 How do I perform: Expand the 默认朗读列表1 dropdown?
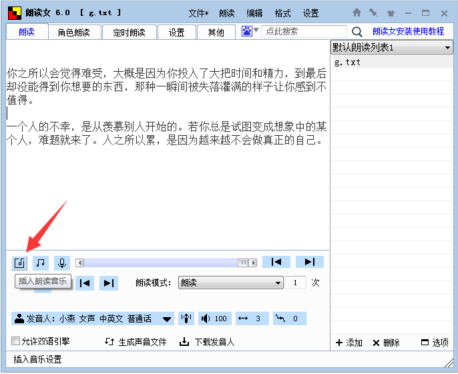392,48
